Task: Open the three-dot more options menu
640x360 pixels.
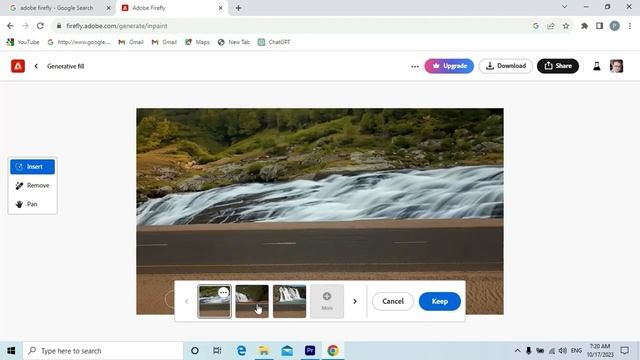Action: (x=415, y=66)
